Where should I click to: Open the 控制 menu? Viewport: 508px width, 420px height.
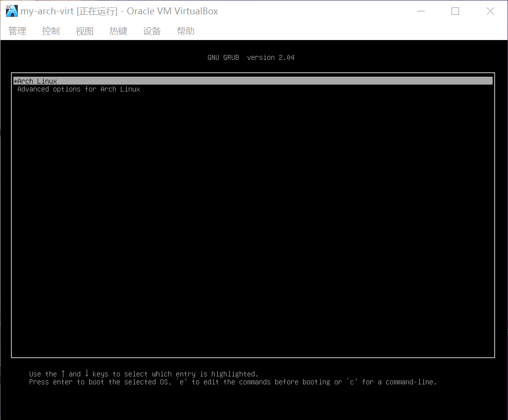point(51,31)
